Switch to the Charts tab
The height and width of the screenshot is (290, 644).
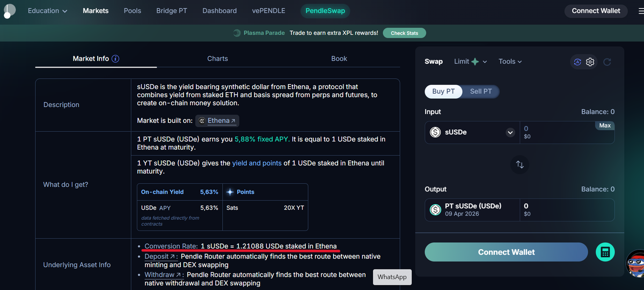point(217,58)
